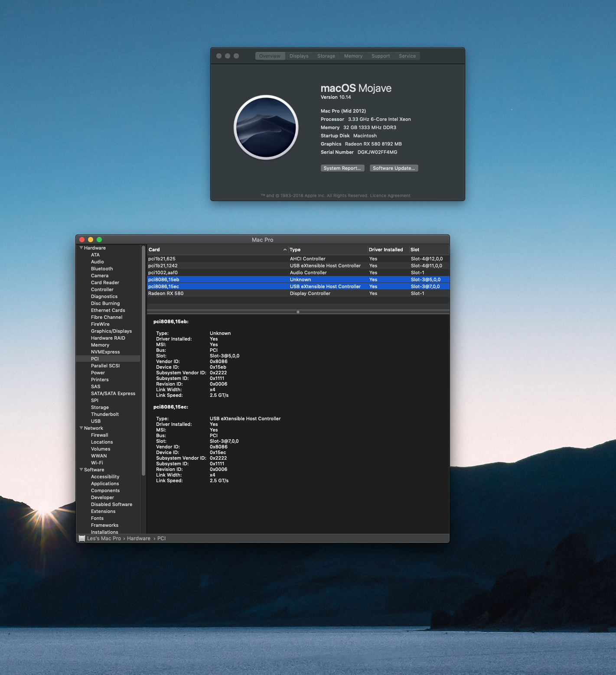Select Accessibility in the sidebar

pos(105,477)
